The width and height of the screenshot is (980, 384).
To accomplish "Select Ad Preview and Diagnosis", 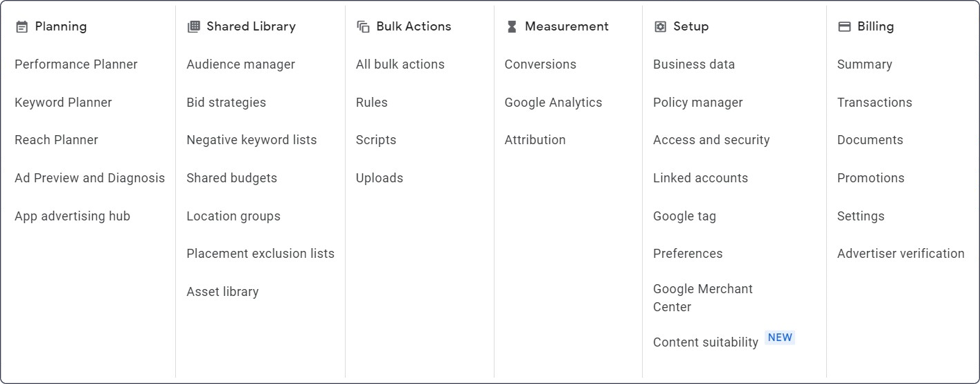I will click(90, 178).
